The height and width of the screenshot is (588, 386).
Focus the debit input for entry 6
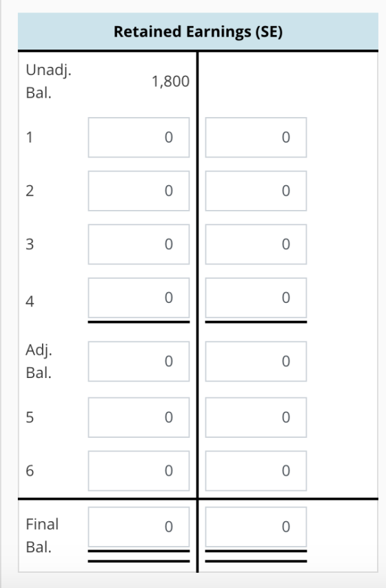tap(139, 471)
